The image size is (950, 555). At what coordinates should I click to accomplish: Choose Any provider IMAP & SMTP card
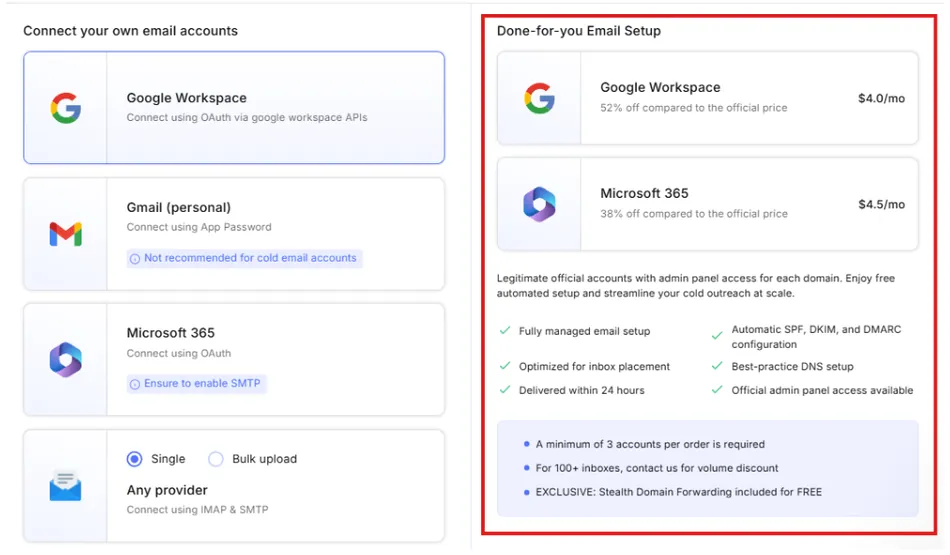click(x=234, y=486)
